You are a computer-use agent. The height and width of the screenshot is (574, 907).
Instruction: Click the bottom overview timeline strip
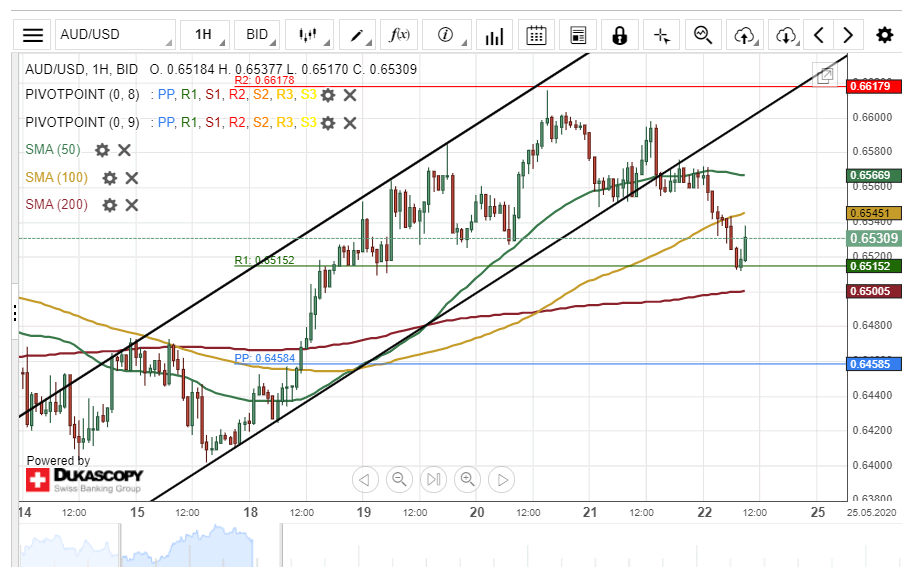tap(430, 549)
